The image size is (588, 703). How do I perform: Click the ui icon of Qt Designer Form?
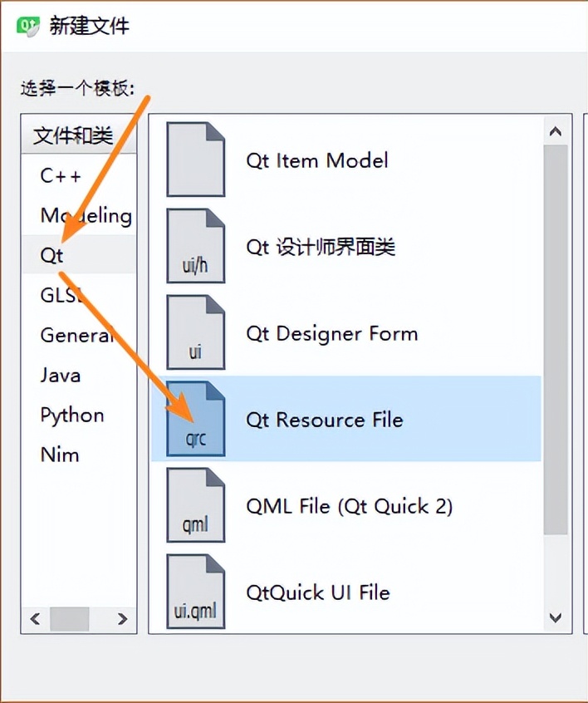coord(195,333)
